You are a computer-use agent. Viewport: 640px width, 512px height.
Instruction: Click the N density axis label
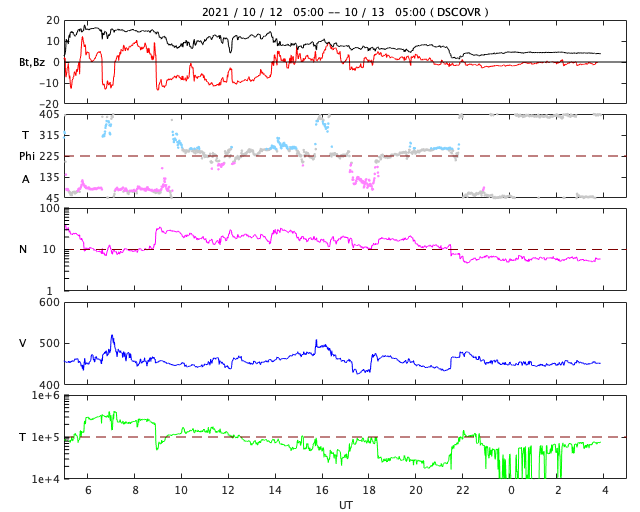coord(23,249)
